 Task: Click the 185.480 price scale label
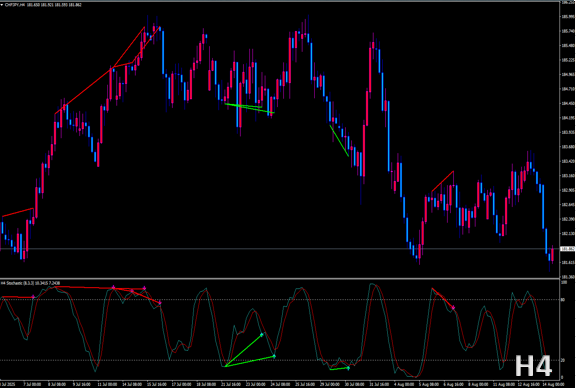coord(568,46)
